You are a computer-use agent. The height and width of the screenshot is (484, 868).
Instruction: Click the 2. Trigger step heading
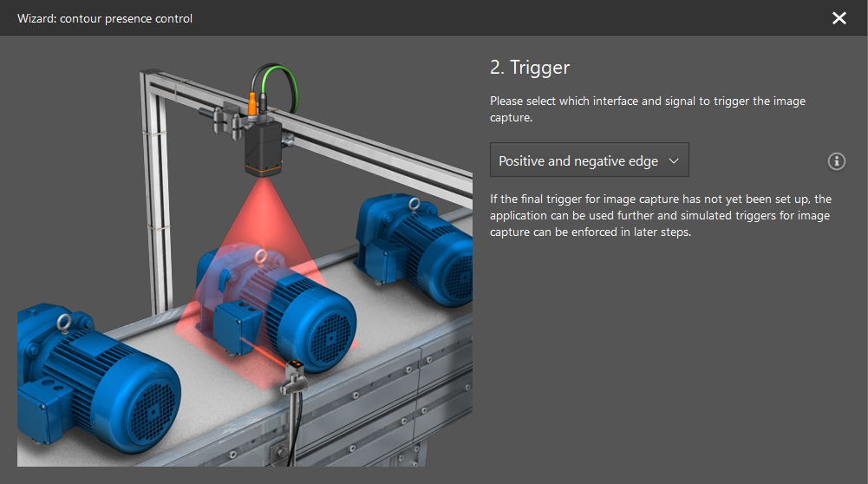click(529, 68)
